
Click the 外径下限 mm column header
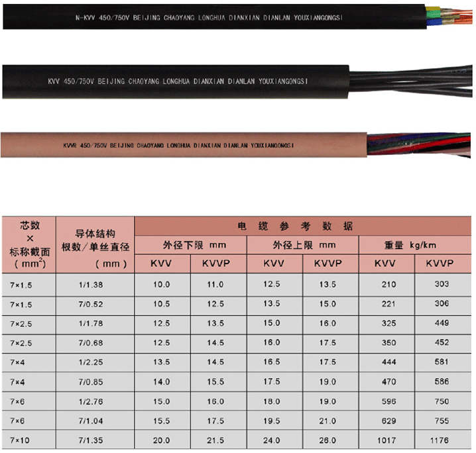(190, 244)
